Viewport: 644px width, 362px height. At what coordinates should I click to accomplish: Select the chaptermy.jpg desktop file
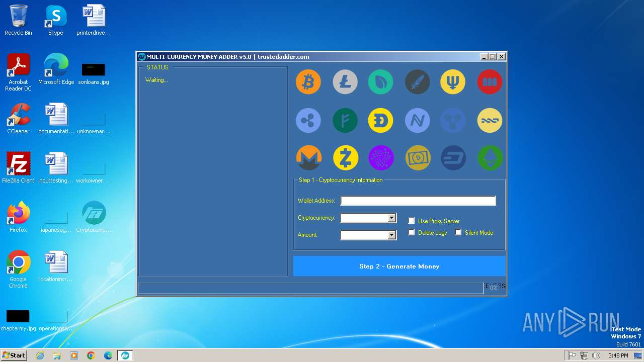18,321
